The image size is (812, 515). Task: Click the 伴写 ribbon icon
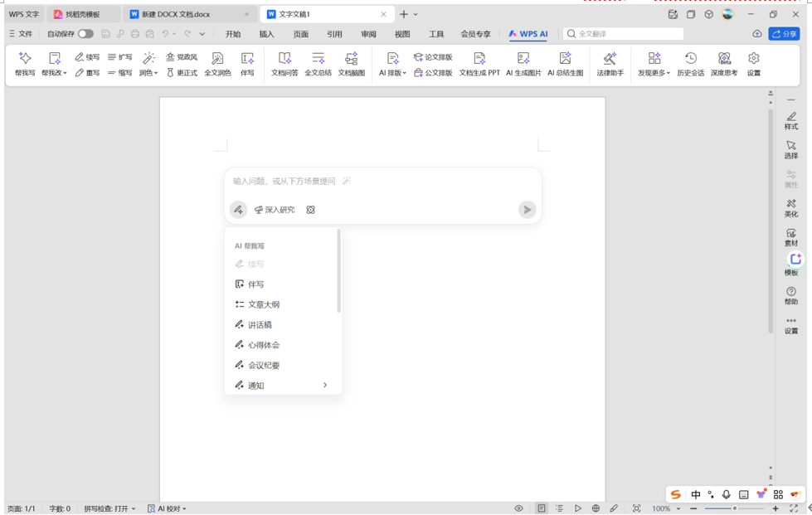pos(247,64)
